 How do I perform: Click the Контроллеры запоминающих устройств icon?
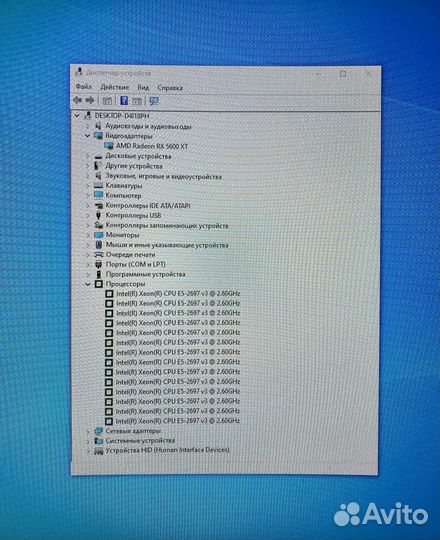pyautogui.click(x=99, y=225)
